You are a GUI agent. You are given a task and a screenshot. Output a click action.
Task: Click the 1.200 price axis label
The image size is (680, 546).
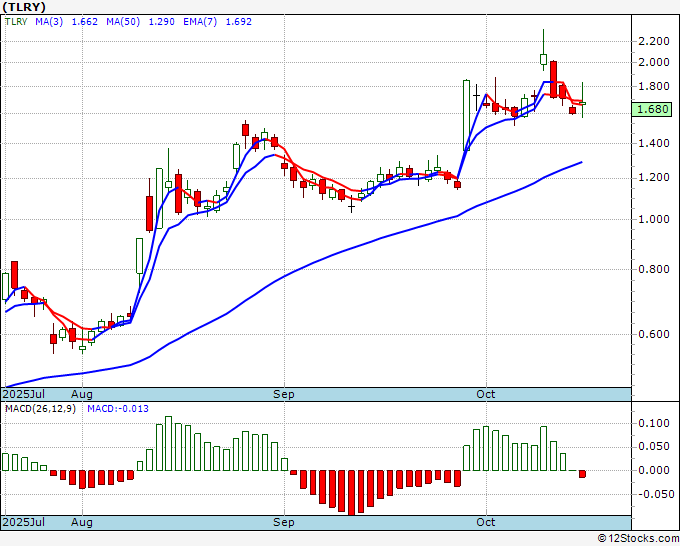coord(654,177)
